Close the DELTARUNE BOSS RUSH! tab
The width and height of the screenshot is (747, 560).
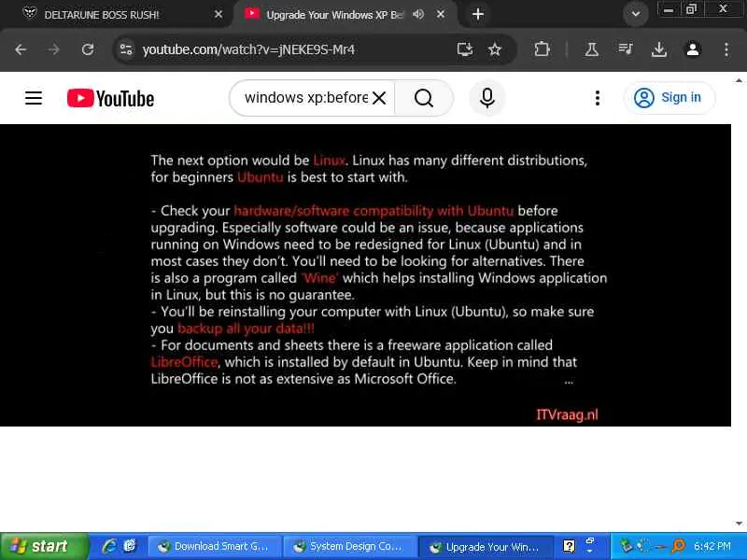218,15
